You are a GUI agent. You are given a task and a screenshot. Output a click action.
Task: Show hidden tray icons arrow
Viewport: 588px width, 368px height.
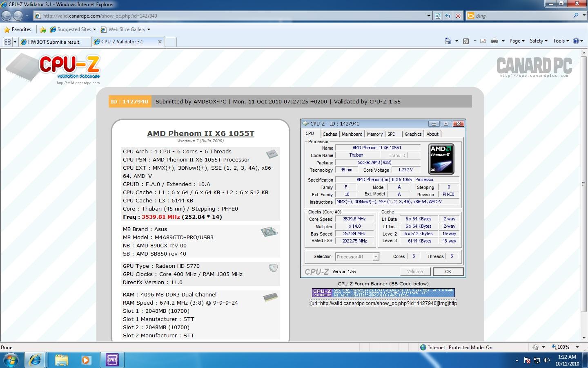(x=517, y=360)
